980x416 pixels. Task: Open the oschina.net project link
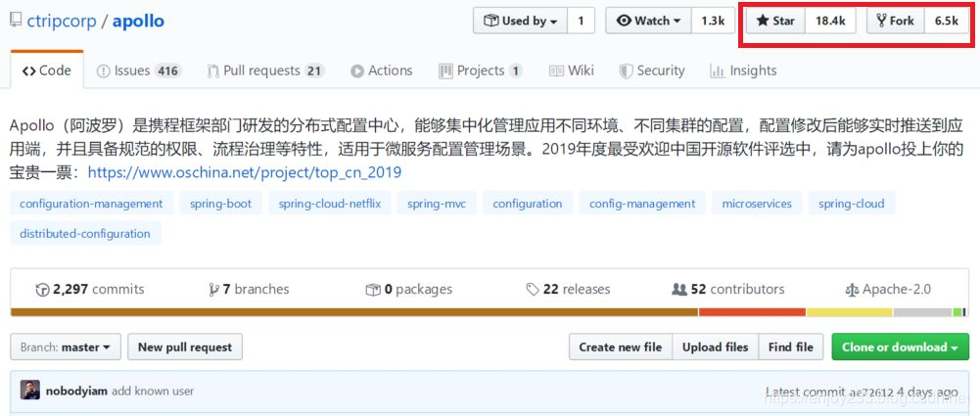(x=244, y=172)
